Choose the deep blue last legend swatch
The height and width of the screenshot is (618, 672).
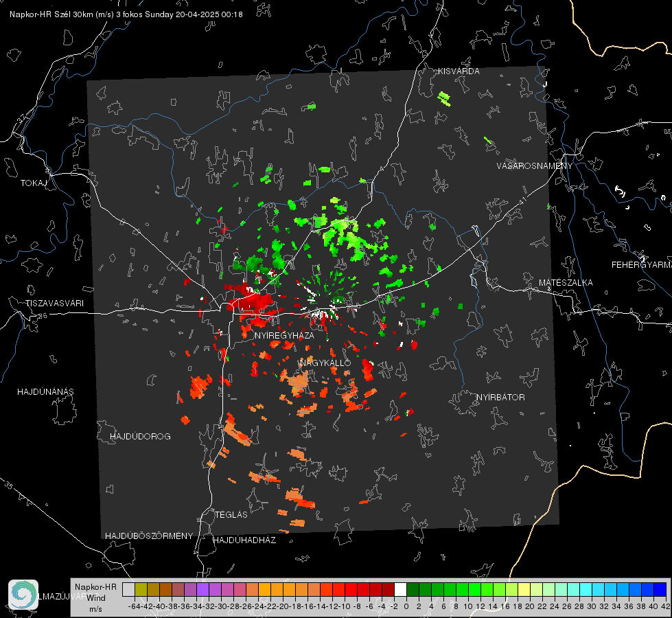pos(660,589)
